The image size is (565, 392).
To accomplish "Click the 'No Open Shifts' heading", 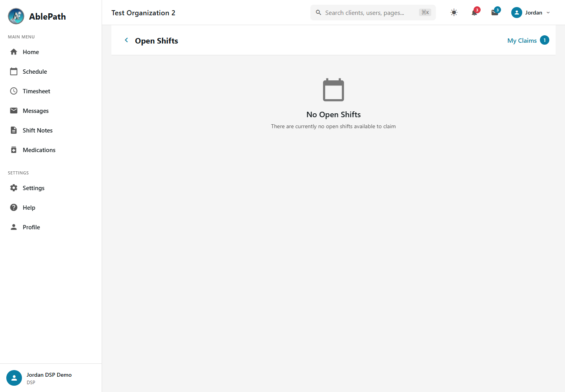I will tap(334, 114).
